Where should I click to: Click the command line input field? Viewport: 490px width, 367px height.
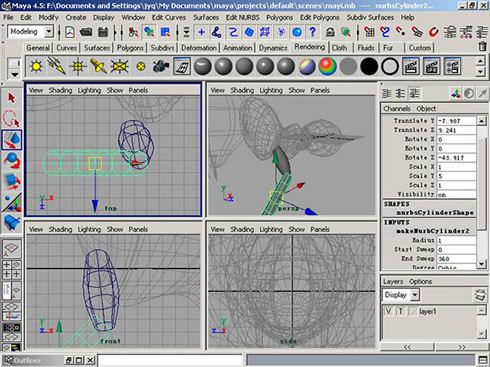click(x=170, y=360)
